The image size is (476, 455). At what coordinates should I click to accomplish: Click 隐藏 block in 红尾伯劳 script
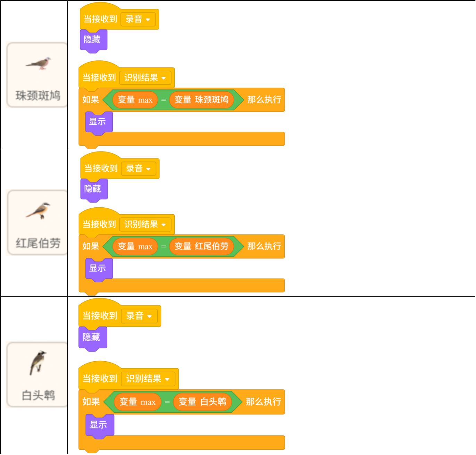click(x=93, y=189)
